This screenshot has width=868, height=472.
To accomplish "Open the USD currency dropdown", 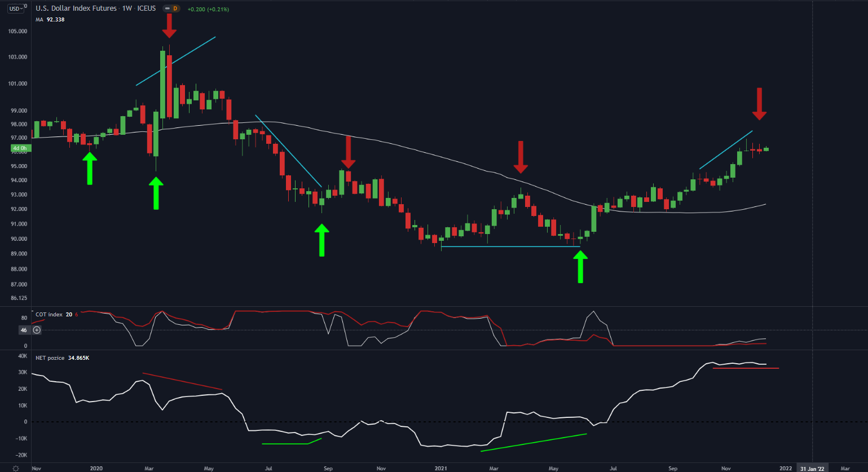I will (x=16, y=8).
